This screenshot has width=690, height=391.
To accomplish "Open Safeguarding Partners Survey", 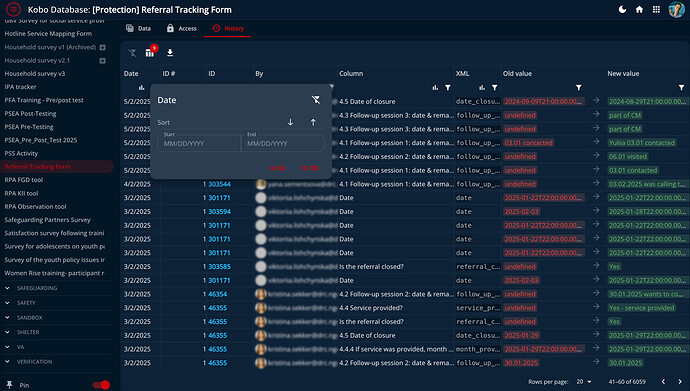I will 48,219.
